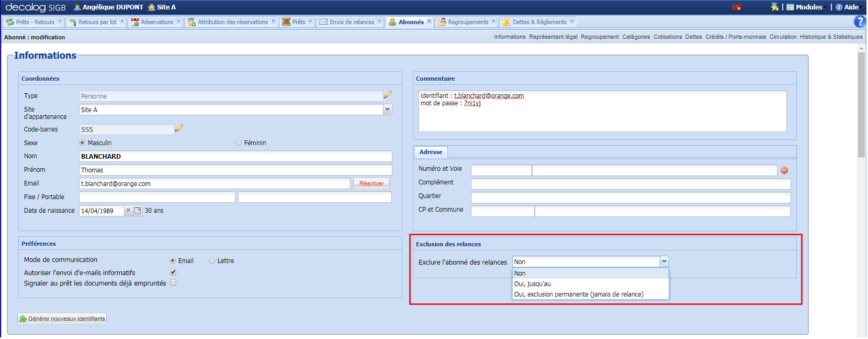Screen dimensions: 868x339
Task: Expand the Site d'appartenance dropdown
Action: coord(387,110)
